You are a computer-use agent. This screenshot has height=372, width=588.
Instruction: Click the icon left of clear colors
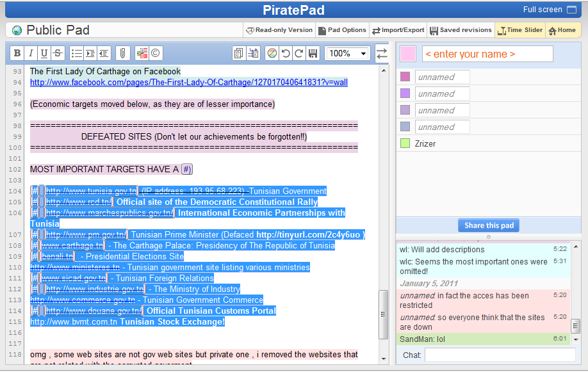[x=253, y=53]
